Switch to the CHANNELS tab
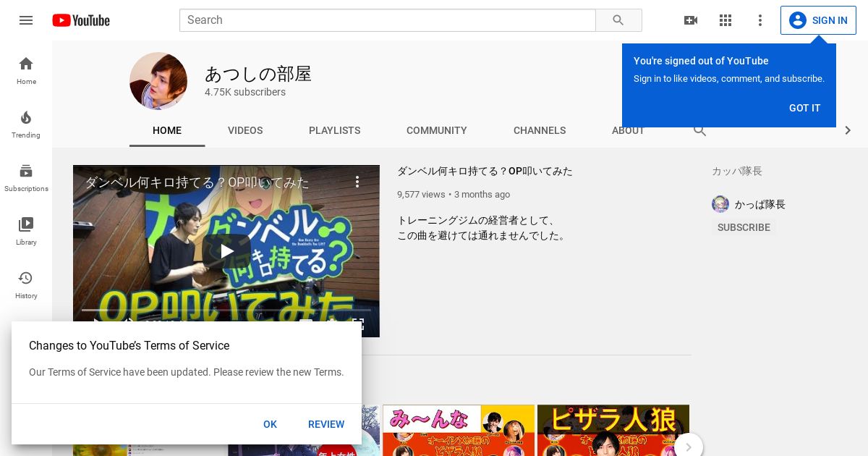This screenshot has width=868, height=456. [540, 130]
